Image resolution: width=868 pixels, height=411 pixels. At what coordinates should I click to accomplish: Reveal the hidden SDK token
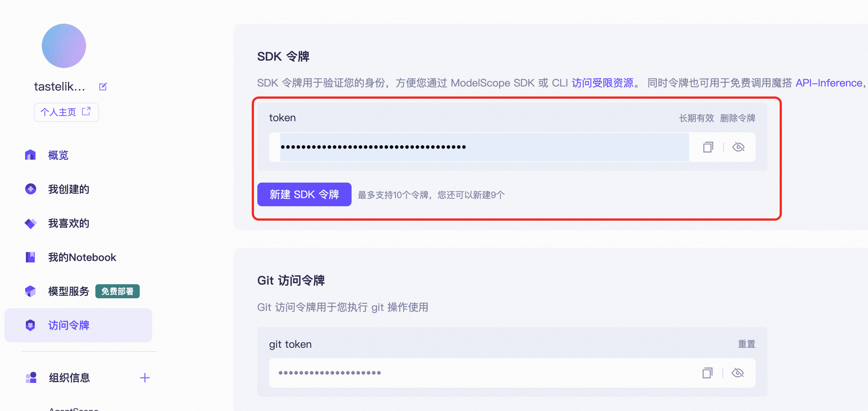click(738, 147)
